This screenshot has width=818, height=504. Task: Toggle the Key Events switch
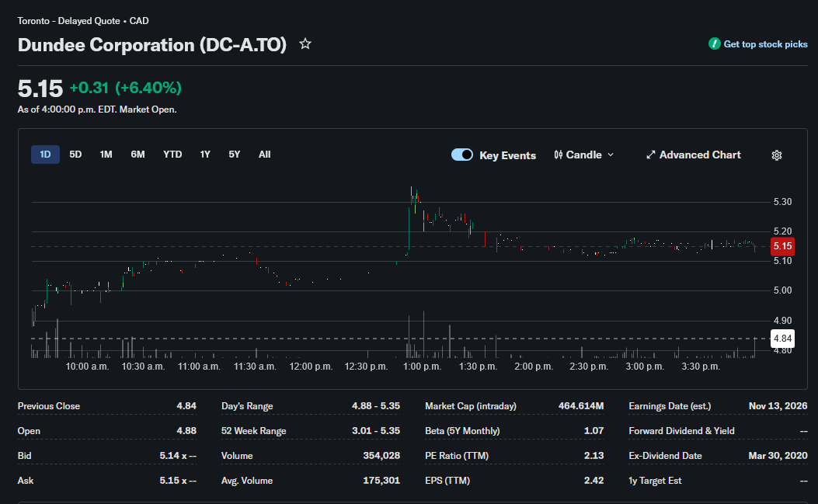(x=462, y=155)
